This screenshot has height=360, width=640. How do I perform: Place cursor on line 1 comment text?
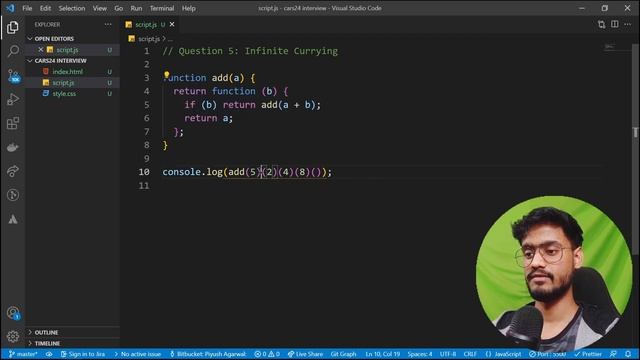click(250, 51)
